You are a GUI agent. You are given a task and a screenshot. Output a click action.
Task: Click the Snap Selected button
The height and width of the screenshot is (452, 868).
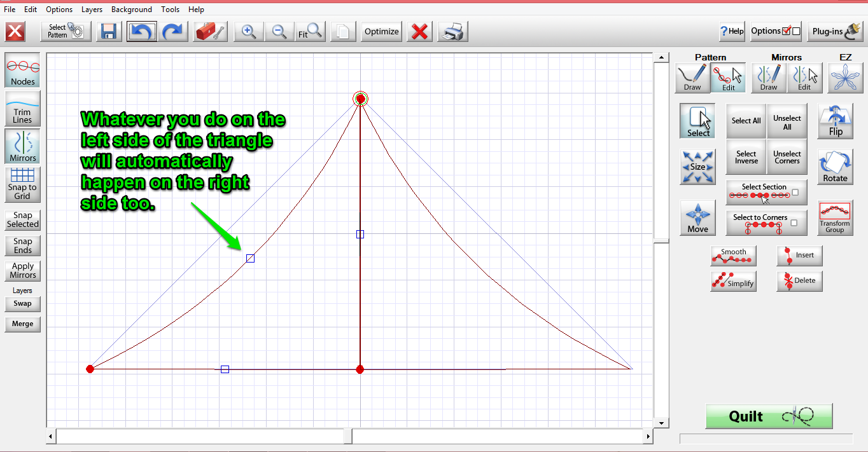point(23,220)
